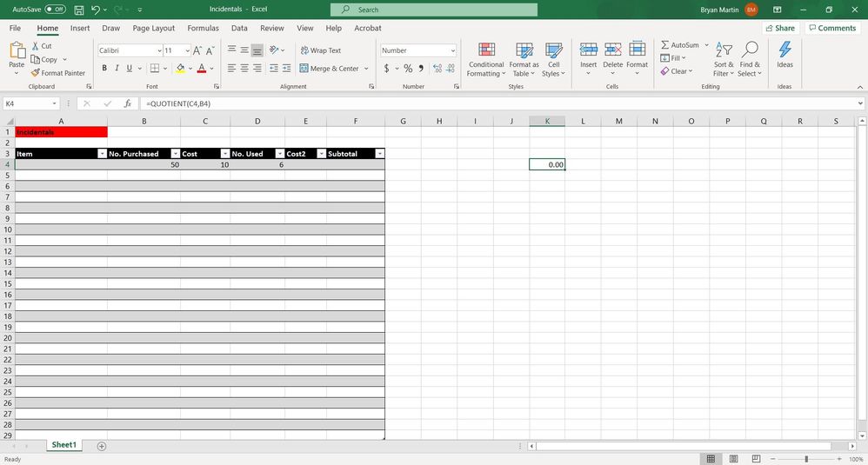
Task: Click the Accounting dollar format icon
Action: 386,68
